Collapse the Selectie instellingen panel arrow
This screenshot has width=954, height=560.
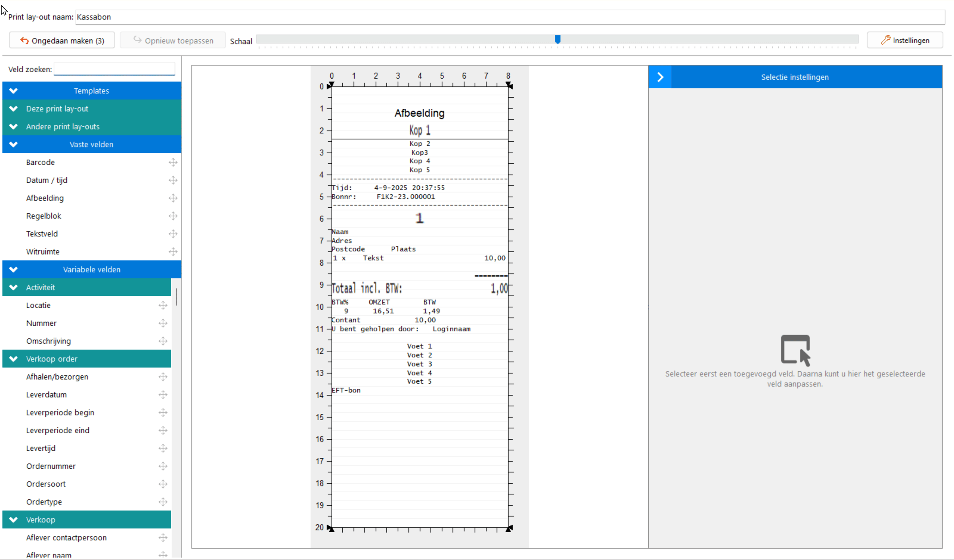tap(660, 77)
